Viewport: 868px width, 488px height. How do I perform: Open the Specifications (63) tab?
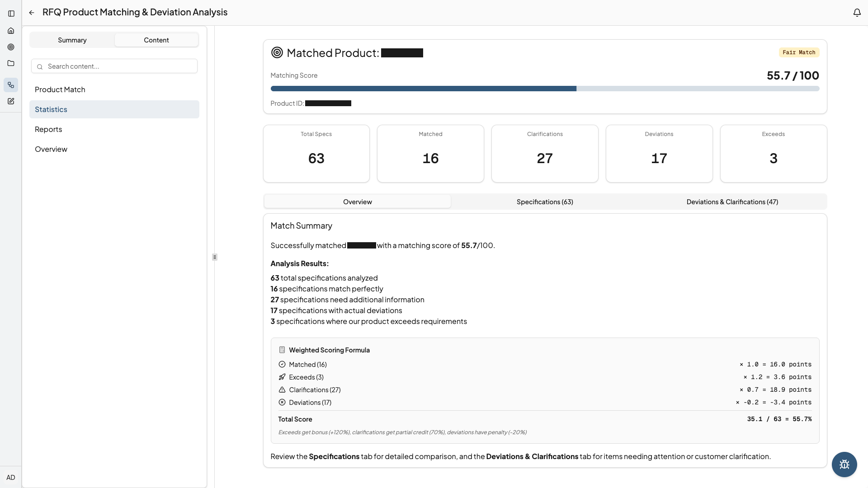pos(544,202)
